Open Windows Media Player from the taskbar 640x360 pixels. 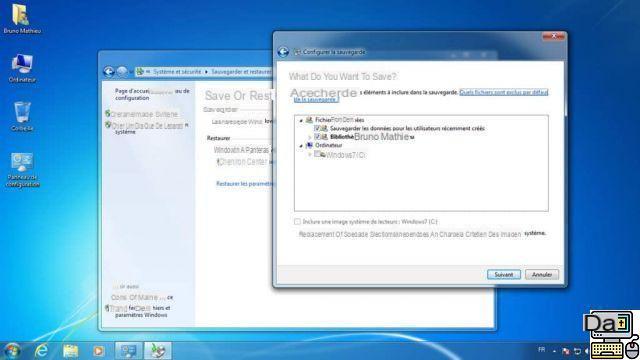click(x=98, y=351)
